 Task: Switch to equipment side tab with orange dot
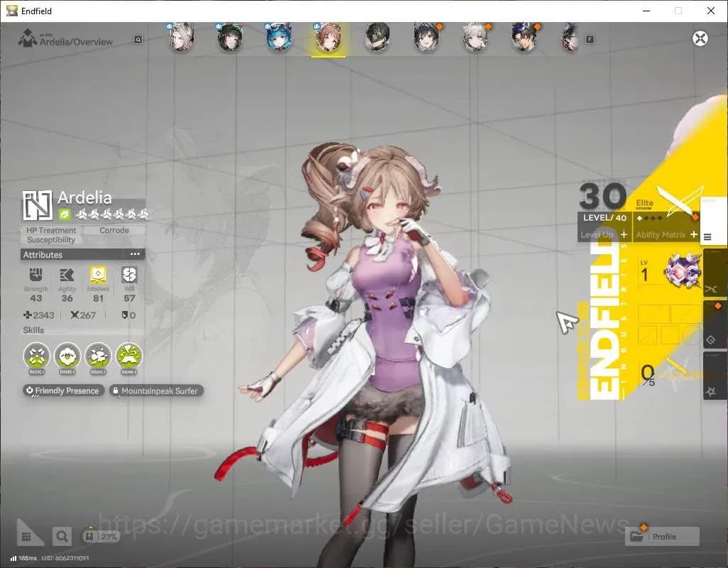point(715,324)
